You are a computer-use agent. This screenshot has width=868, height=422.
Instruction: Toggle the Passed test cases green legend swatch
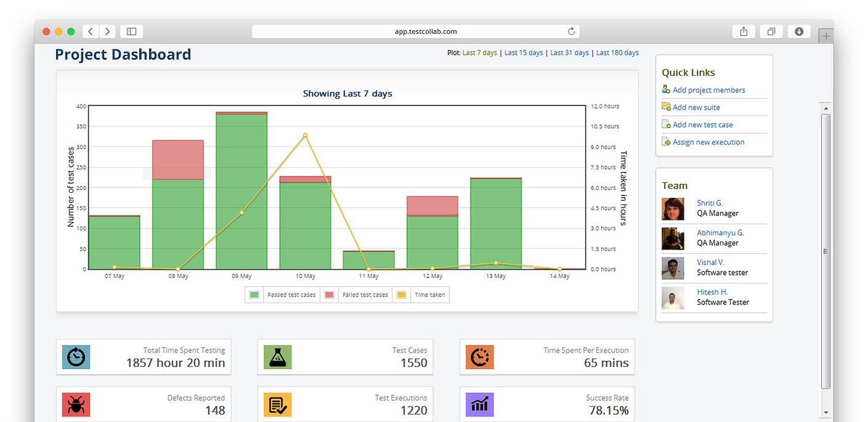tap(254, 294)
